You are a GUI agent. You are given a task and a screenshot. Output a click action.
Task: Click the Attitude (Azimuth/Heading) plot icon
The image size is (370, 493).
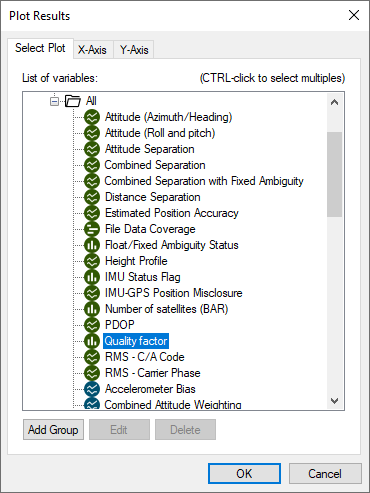[x=92, y=117]
